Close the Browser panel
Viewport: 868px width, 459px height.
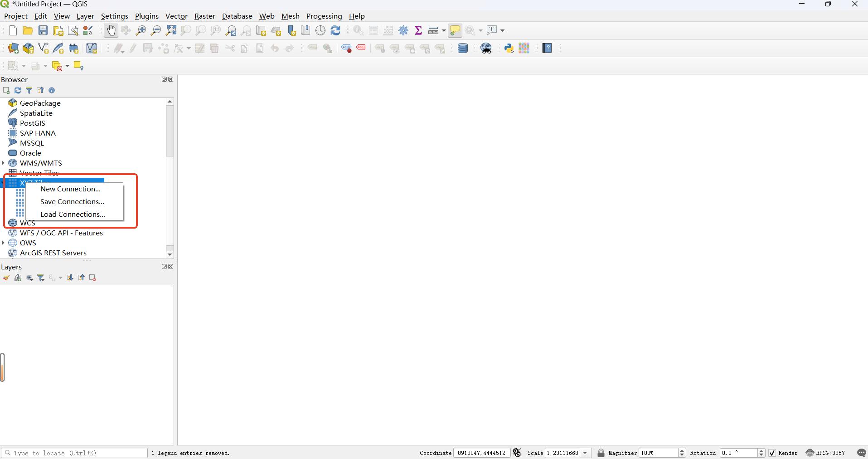pos(171,79)
